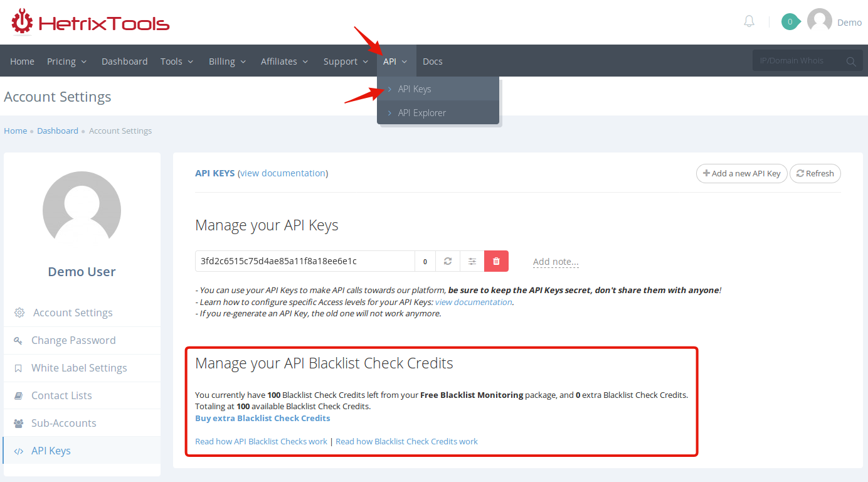
Task: Click the Refresh button
Action: click(815, 173)
